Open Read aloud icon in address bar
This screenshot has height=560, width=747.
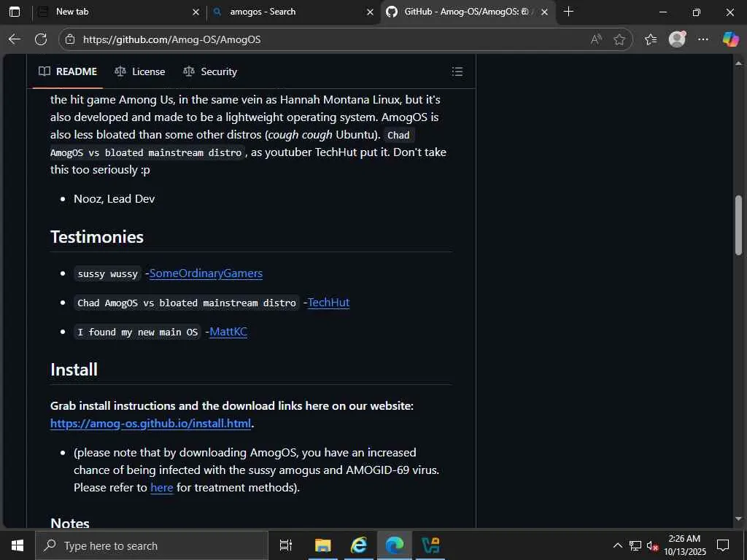click(596, 39)
